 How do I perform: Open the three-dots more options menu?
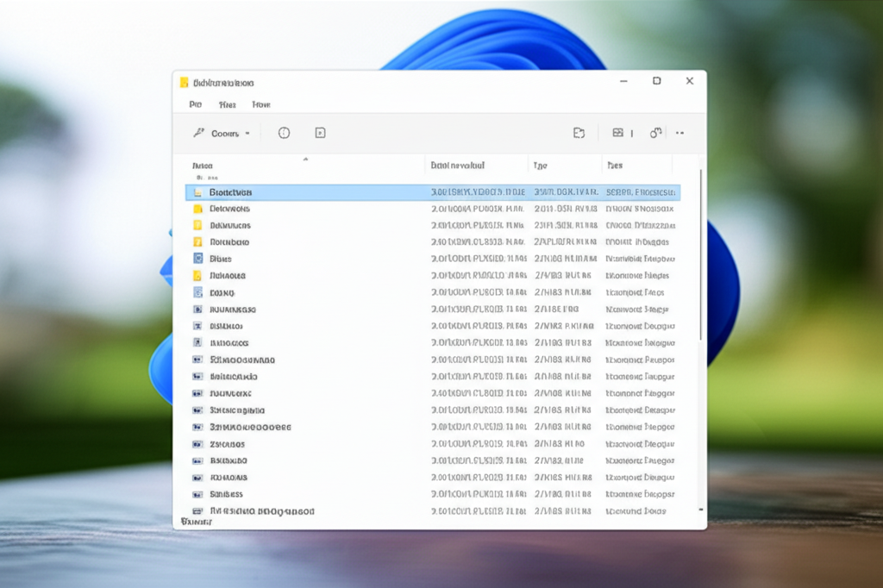click(680, 133)
